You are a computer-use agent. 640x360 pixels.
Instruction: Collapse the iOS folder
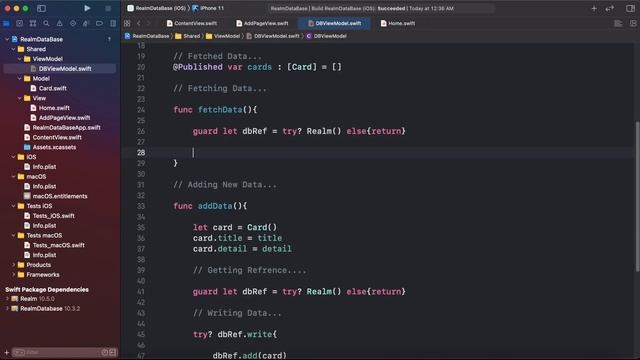click(13, 157)
